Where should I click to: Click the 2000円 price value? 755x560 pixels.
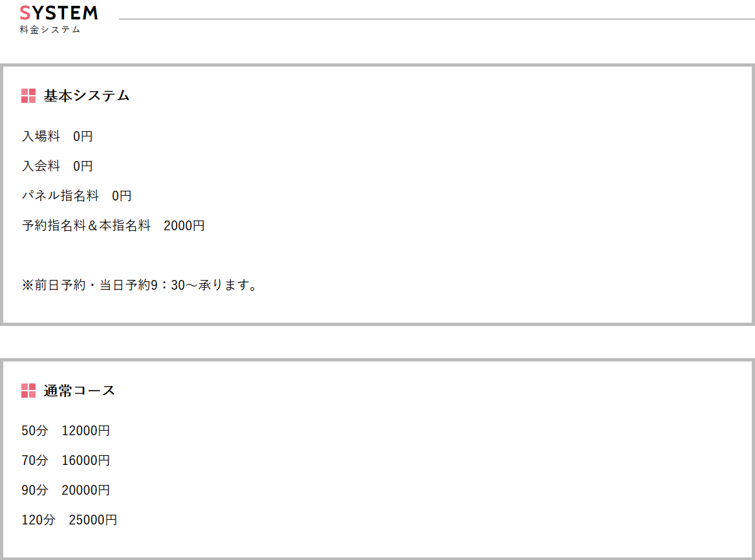click(184, 225)
